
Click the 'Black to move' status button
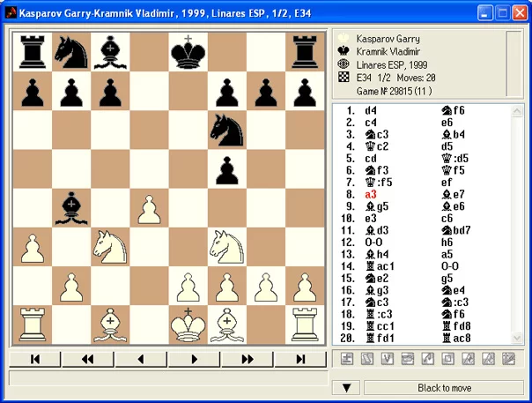coord(444,388)
